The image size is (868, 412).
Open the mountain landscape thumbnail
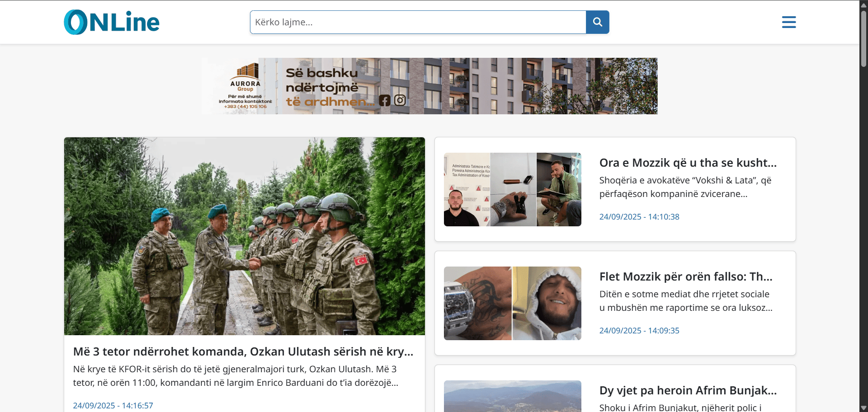point(512,397)
